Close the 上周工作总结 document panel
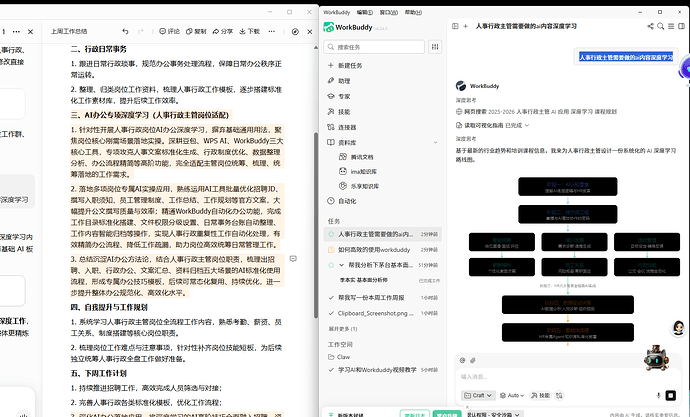Image resolution: width=690 pixels, height=417 pixels. point(310,32)
